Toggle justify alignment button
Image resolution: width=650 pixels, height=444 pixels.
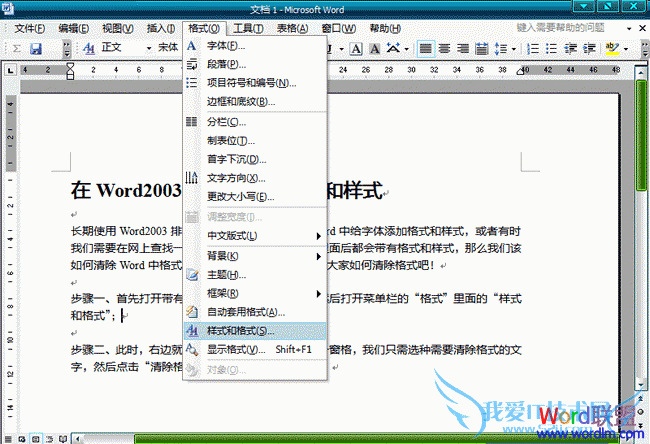(425, 49)
